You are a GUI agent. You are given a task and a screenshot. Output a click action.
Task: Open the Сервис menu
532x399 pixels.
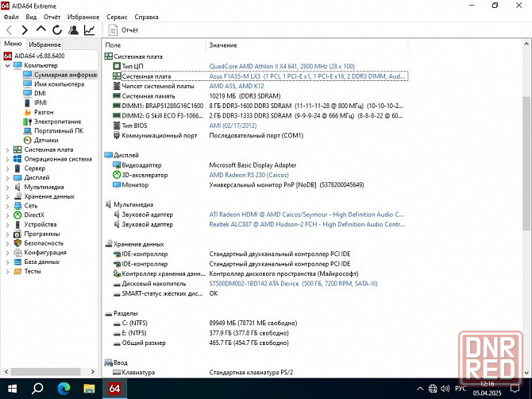click(117, 17)
